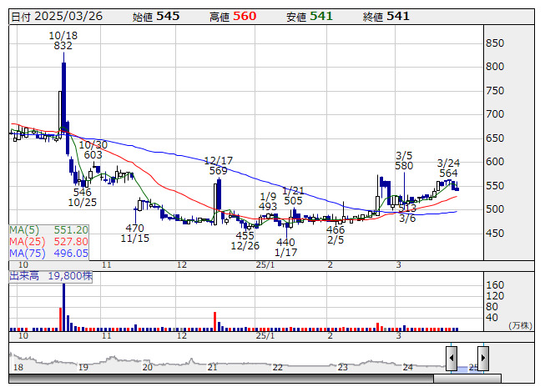Click the 日付 2025/03/26 date field
The width and height of the screenshot is (545, 392).
click(x=57, y=17)
